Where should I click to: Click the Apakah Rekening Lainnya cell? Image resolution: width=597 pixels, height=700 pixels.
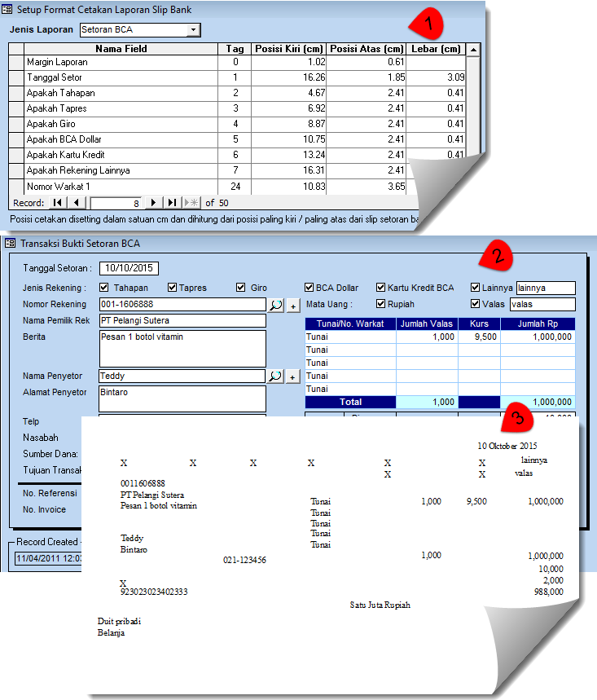(121, 170)
